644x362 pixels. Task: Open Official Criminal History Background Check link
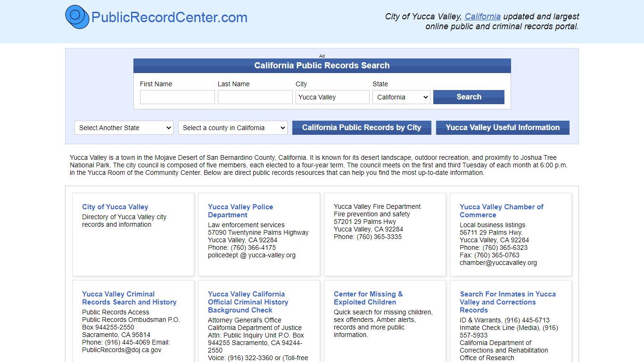pyautogui.click(x=248, y=302)
